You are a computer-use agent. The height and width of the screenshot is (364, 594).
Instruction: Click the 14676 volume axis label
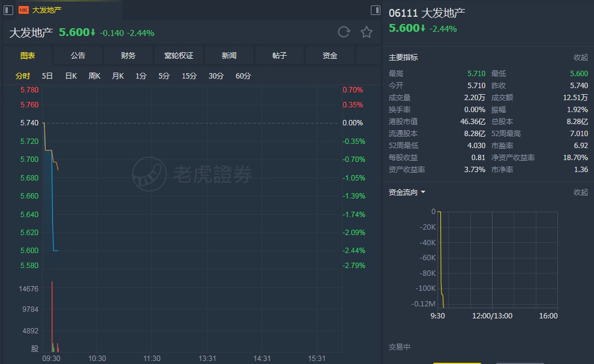point(28,289)
